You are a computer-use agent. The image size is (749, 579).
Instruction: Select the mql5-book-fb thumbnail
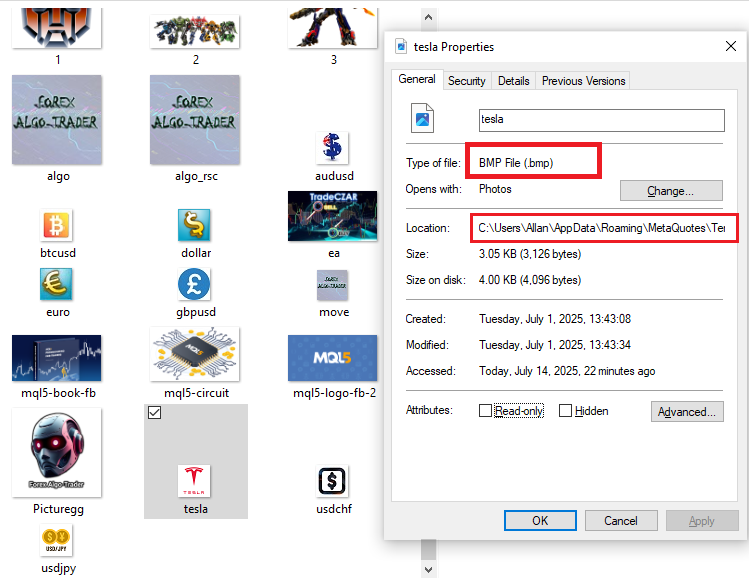tap(57, 358)
